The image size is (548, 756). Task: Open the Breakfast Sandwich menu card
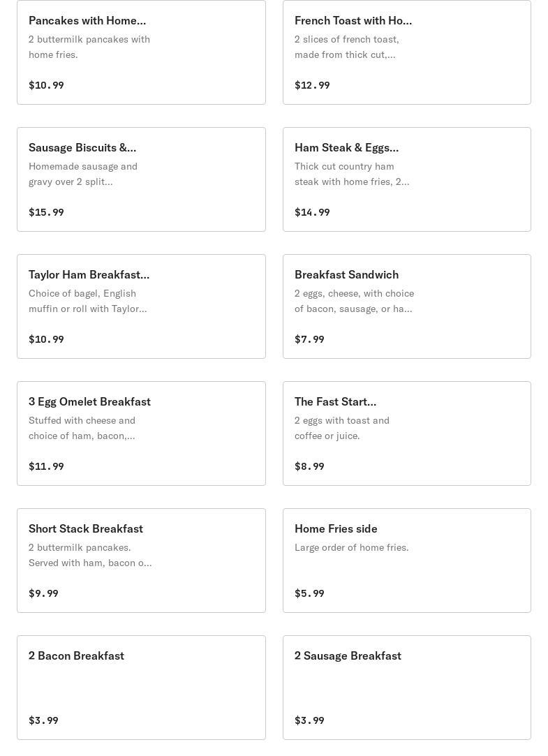(x=406, y=306)
